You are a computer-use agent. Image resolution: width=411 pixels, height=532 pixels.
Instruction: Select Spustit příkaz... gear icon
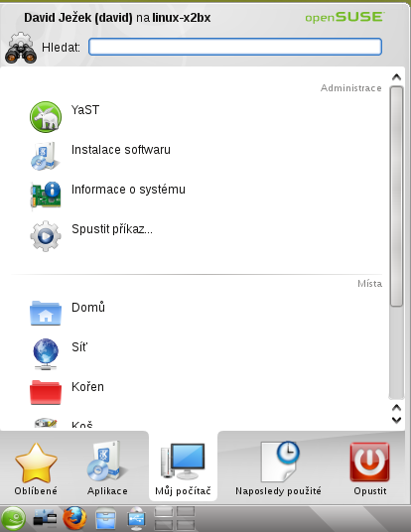coord(46,236)
